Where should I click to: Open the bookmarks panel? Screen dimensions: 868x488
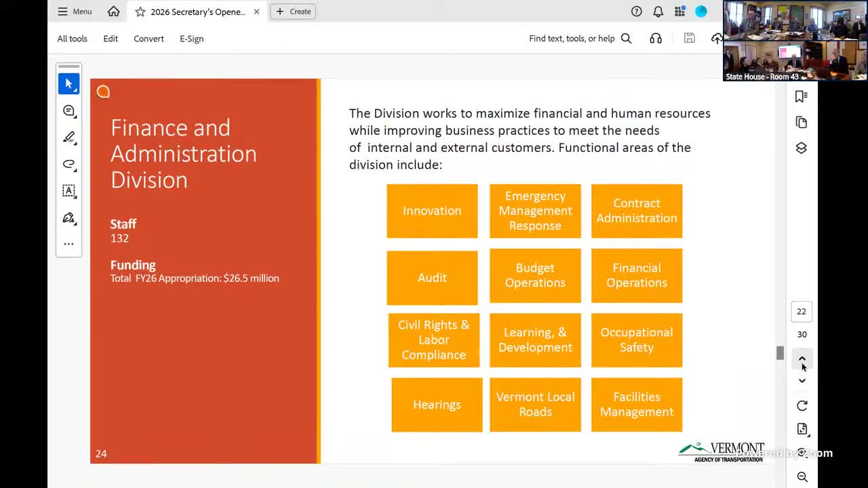(x=801, y=96)
